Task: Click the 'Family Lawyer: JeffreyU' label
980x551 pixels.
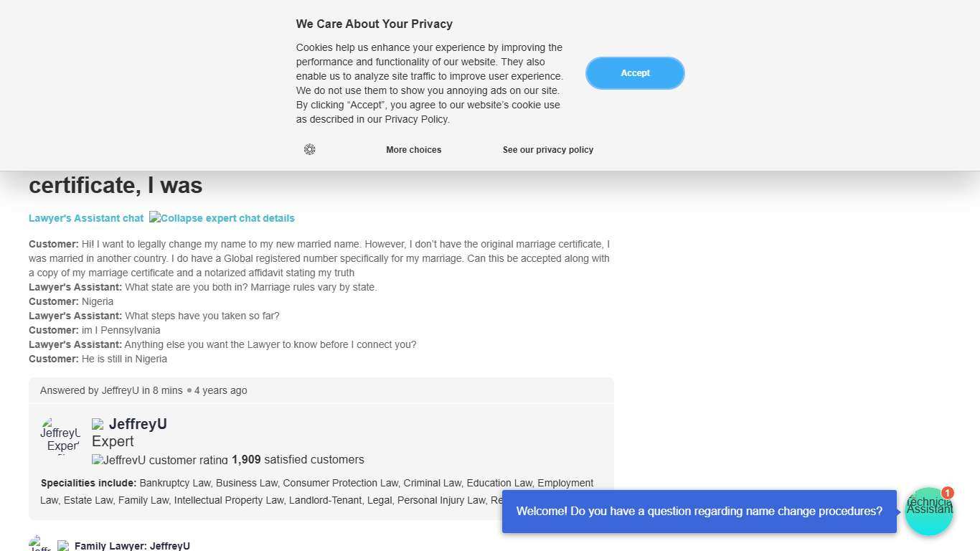Action: tap(132, 546)
